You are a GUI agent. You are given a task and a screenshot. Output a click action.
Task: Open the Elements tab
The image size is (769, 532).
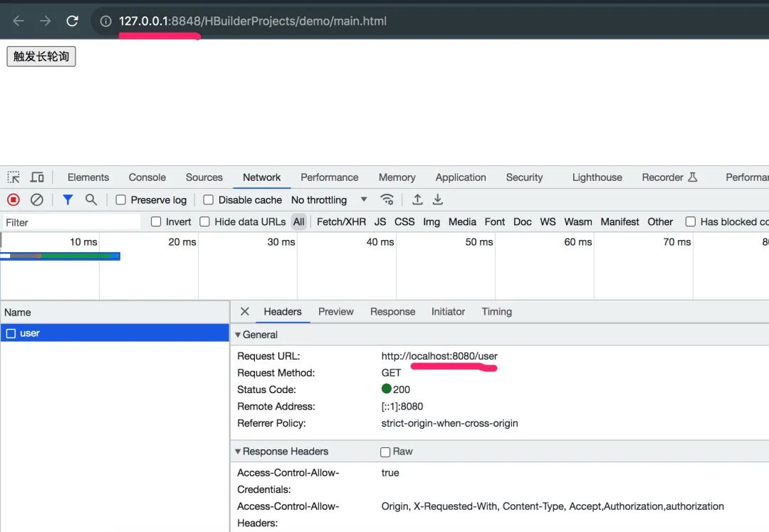(88, 177)
